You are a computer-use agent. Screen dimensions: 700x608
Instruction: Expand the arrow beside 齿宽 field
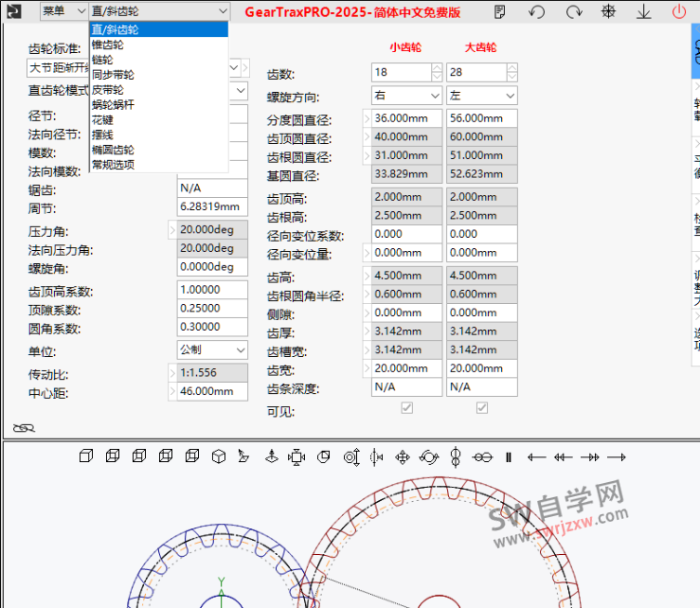pyautogui.click(x=367, y=368)
